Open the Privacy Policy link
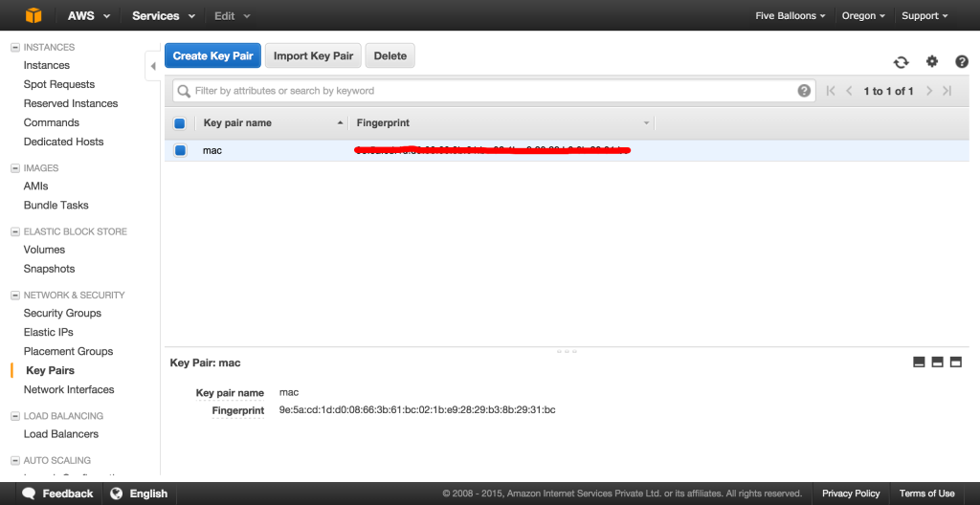 pyautogui.click(x=851, y=494)
